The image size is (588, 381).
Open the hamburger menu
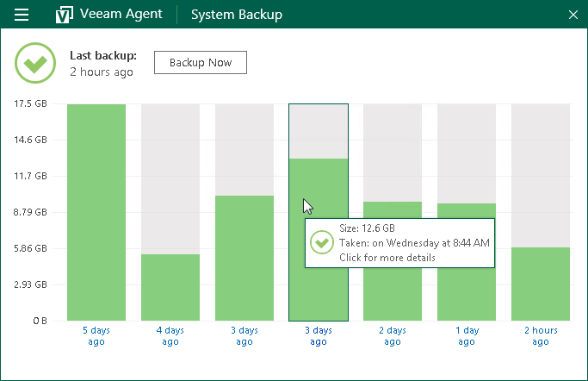click(x=22, y=15)
